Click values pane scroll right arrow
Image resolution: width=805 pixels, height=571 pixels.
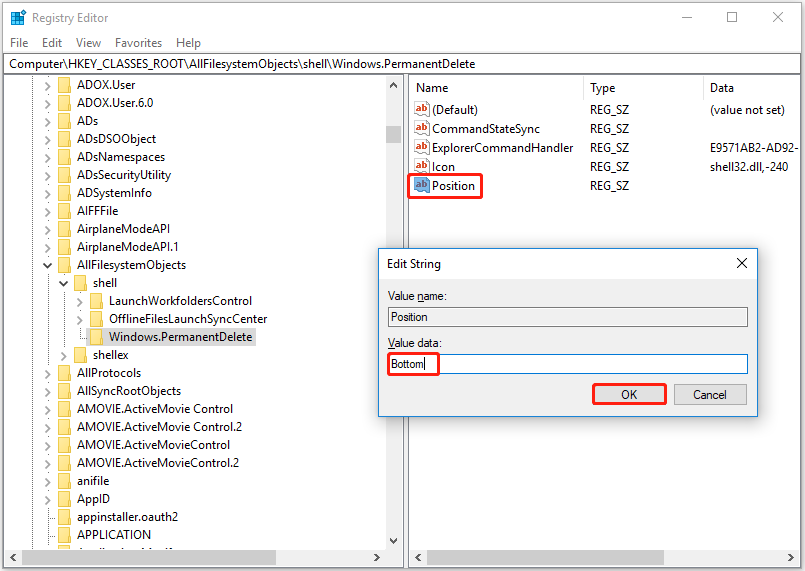pyautogui.click(x=791, y=557)
